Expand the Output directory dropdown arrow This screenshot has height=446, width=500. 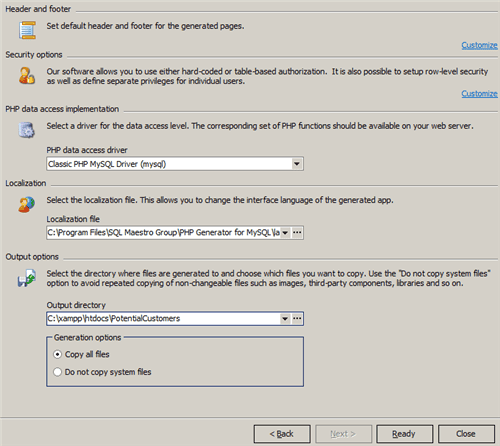[285, 319]
